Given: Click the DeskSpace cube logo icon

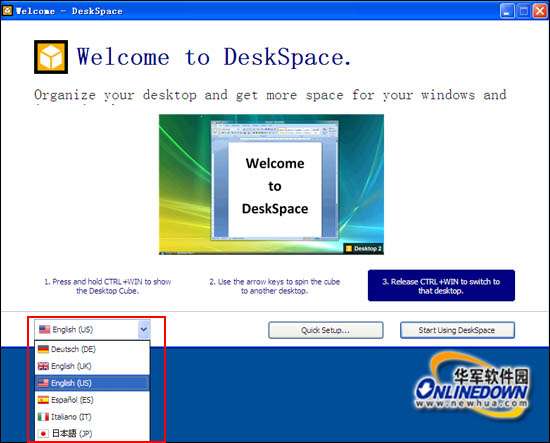Looking at the screenshot, I should coord(51,57).
